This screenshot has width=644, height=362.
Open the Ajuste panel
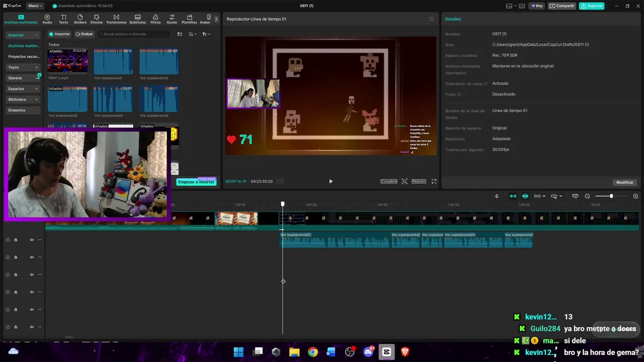(x=172, y=19)
